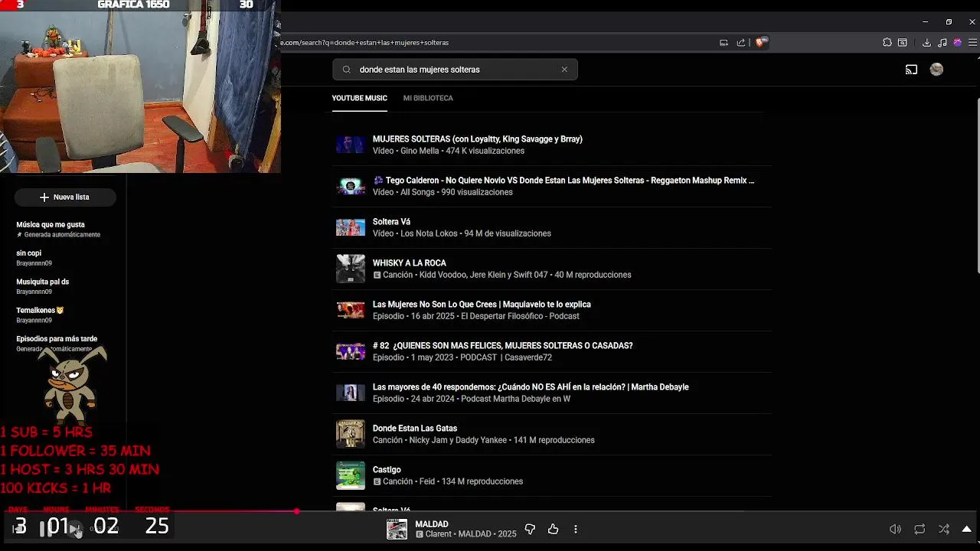980x551 pixels.
Task: Open the browser sidebar search panel icon
Action: click(x=903, y=43)
